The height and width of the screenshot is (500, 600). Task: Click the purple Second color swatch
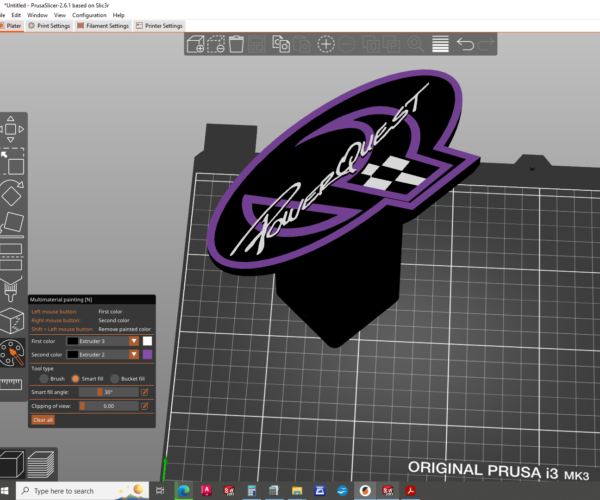click(147, 355)
